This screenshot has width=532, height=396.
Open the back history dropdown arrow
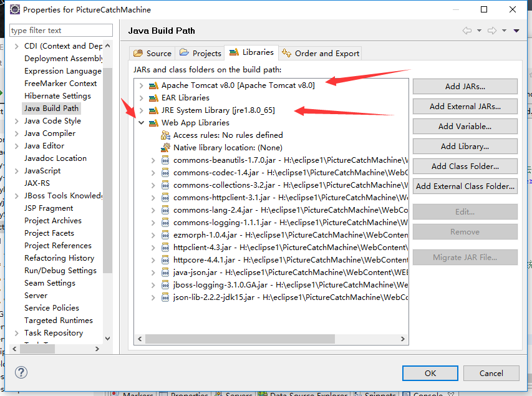[x=479, y=31]
